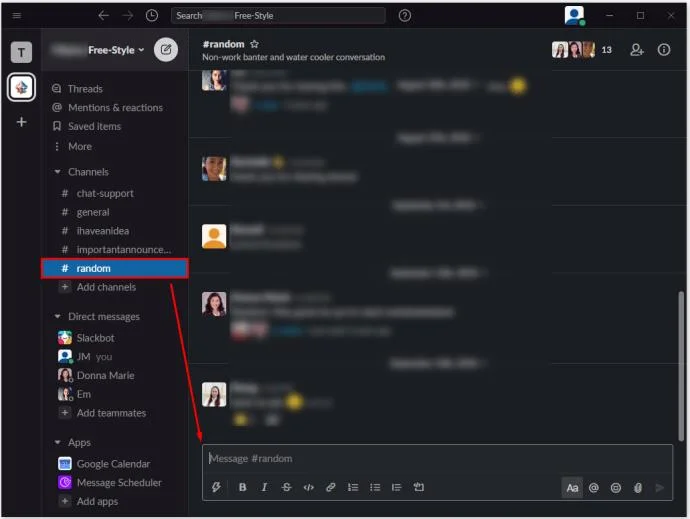Open #random channel name header
690x519 pixels.
[x=223, y=44]
